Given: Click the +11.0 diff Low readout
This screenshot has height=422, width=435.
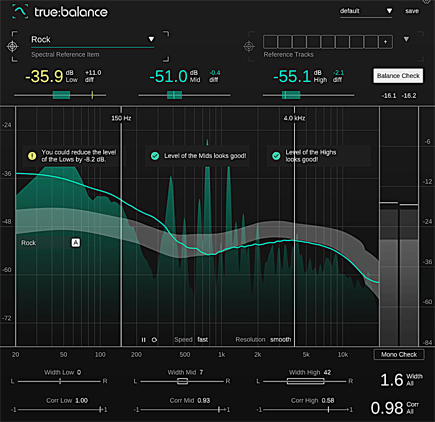Looking at the screenshot, I should [x=93, y=76].
